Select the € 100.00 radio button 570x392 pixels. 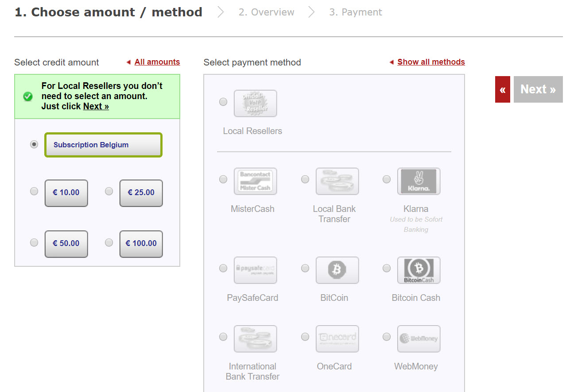109,242
